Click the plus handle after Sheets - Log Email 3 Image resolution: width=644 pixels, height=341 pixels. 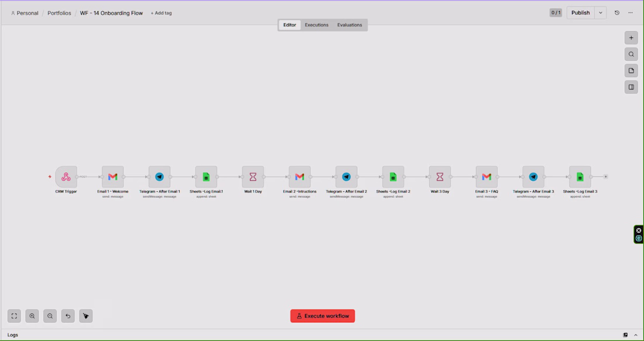pos(606,177)
